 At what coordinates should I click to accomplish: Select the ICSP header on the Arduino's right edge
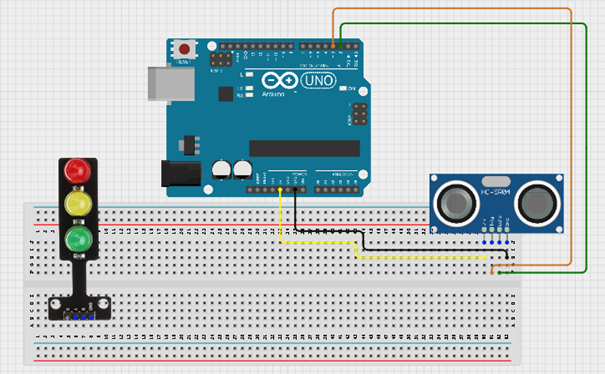360,114
